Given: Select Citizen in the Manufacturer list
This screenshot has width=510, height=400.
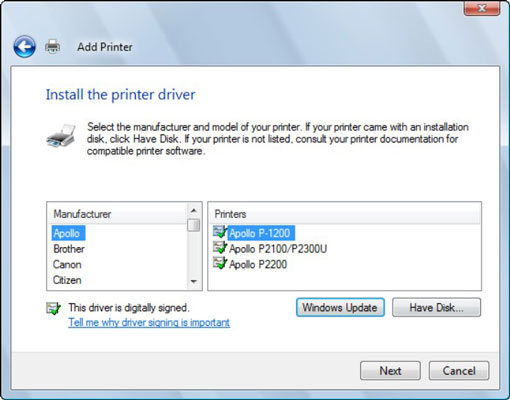Looking at the screenshot, I should click(67, 280).
